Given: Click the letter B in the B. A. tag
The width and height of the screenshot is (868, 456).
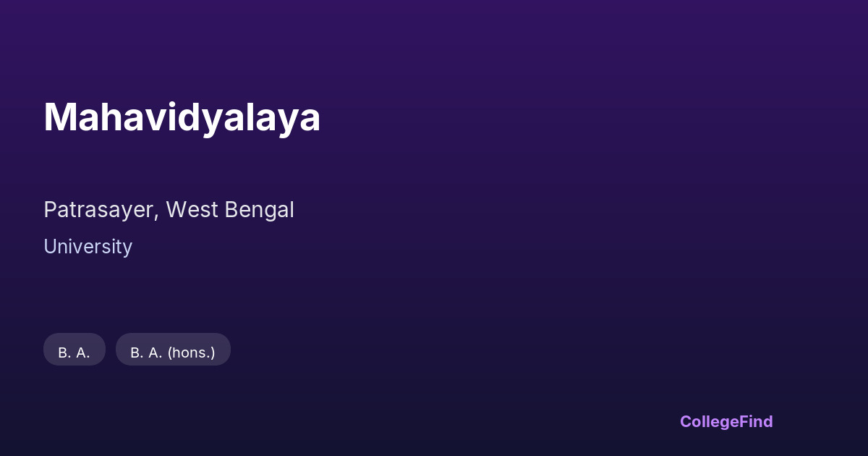Looking at the screenshot, I should [63, 353].
